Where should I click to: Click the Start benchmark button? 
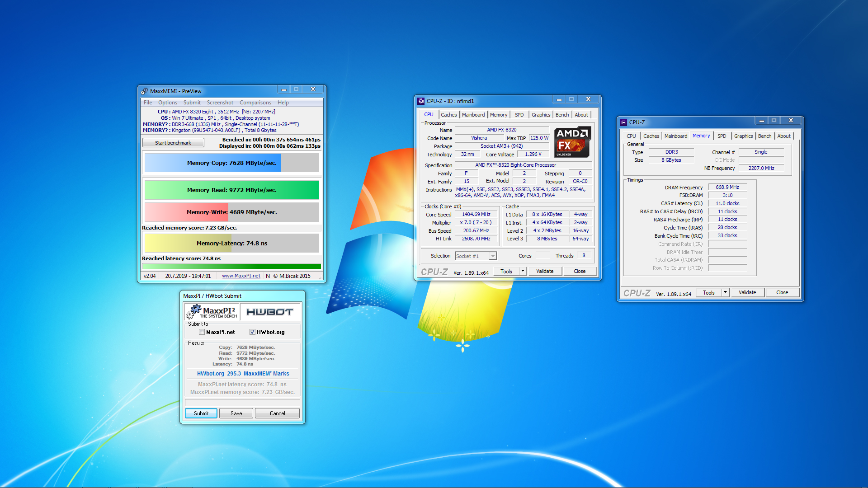coord(173,143)
